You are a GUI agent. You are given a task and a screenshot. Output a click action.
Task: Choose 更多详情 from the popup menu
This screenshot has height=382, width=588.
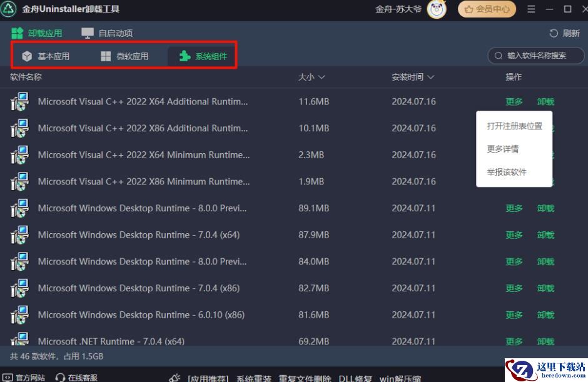503,149
